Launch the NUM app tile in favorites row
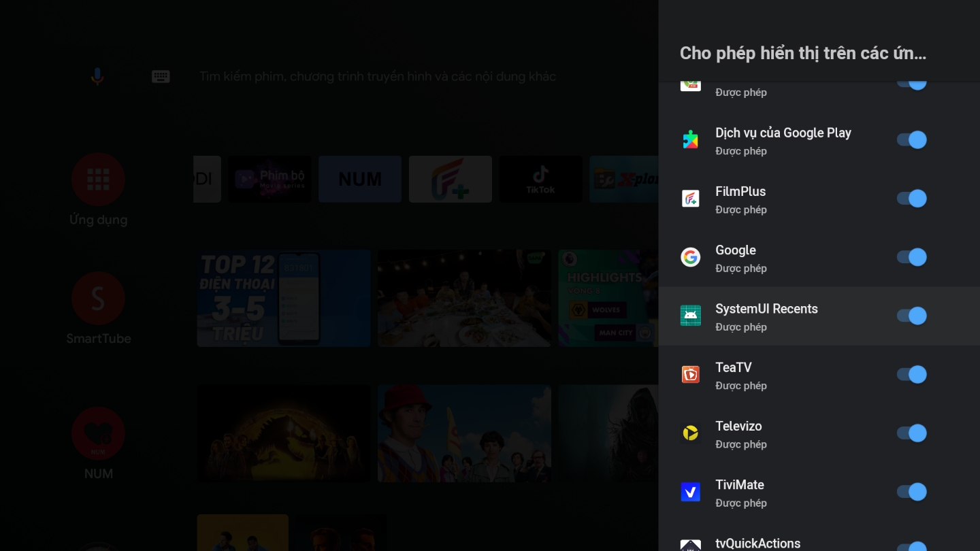This screenshot has height=551, width=980. coord(360,179)
